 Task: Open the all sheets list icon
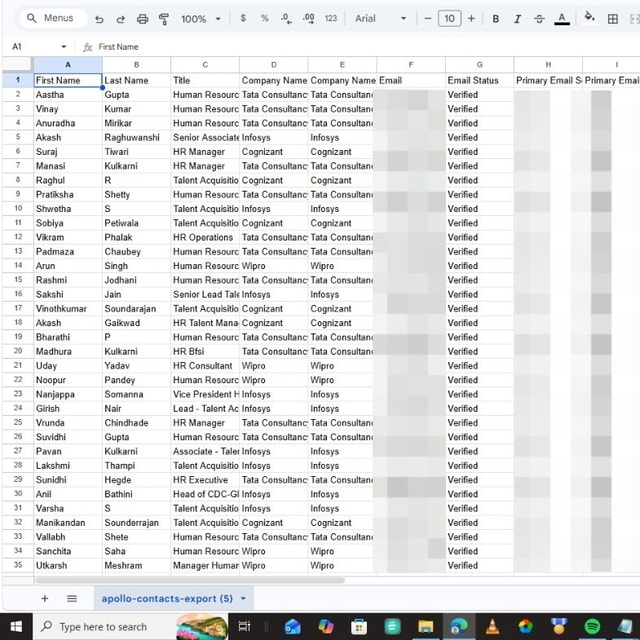(72, 599)
